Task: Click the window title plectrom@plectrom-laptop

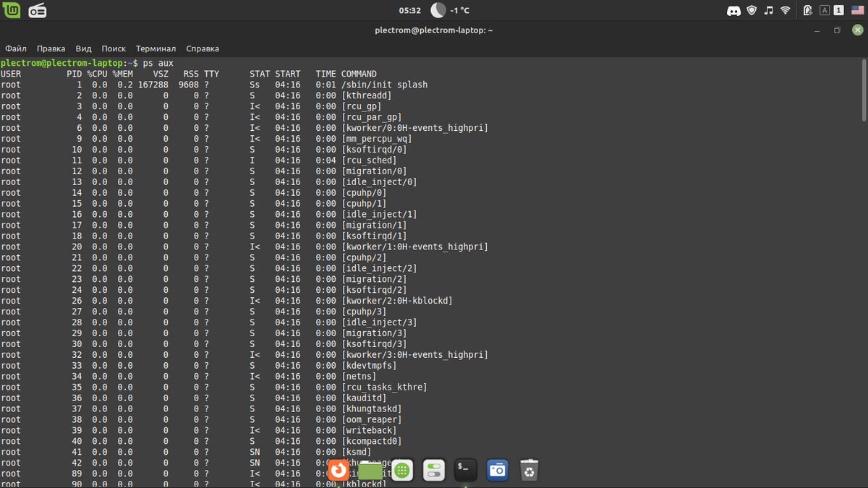Action: [x=434, y=30]
